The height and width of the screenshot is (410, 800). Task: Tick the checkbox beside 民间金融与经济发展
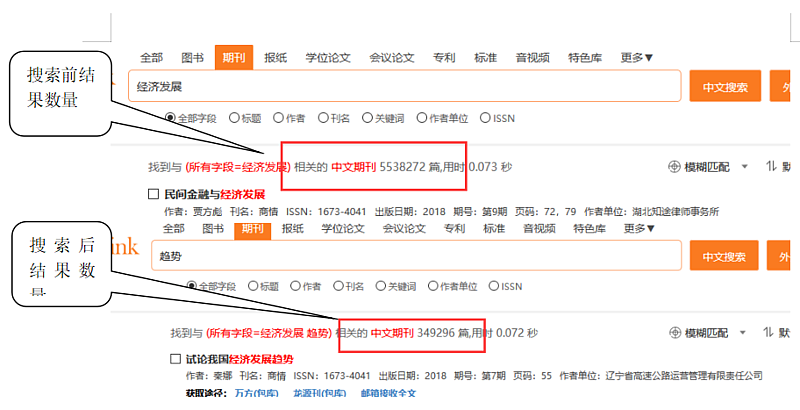(153, 194)
